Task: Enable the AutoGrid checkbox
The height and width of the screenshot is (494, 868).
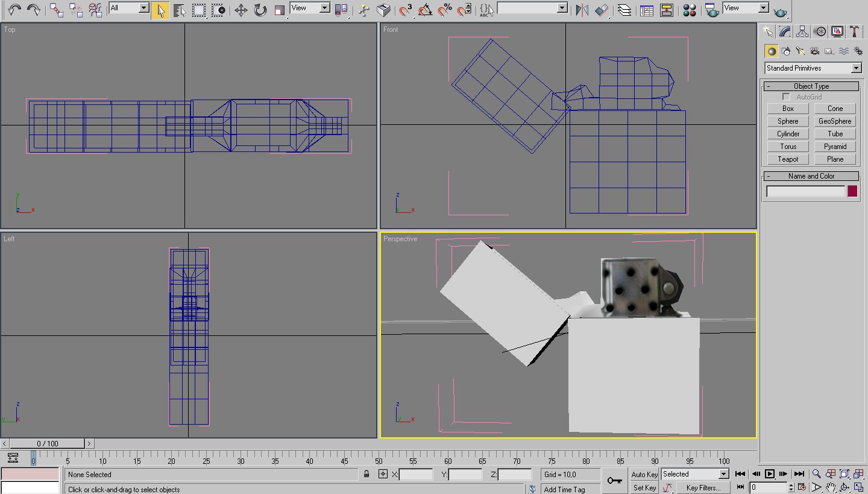Action: pos(786,97)
